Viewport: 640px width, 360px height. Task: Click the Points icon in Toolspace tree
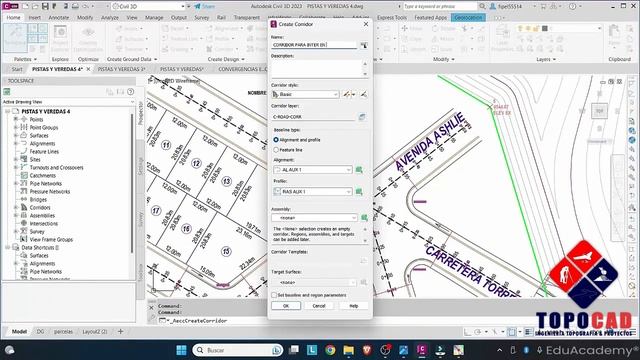click(24, 119)
